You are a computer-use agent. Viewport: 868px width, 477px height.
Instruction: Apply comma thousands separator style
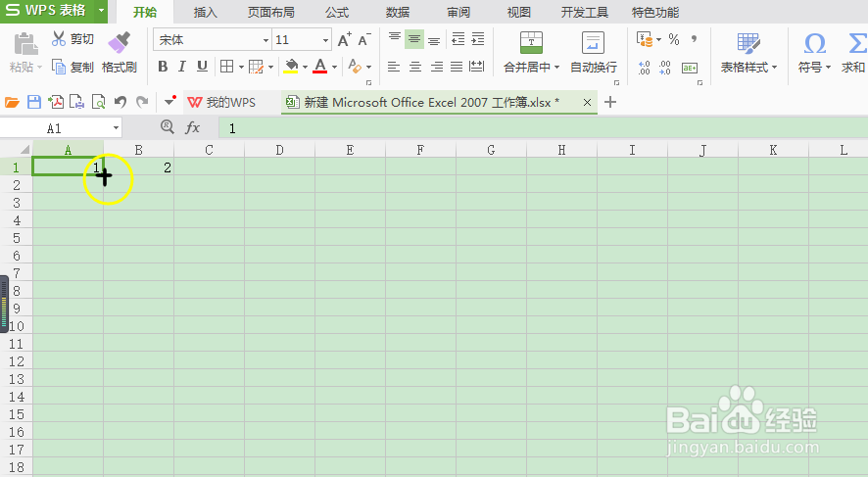pyautogui.click(x=694, y=39)
